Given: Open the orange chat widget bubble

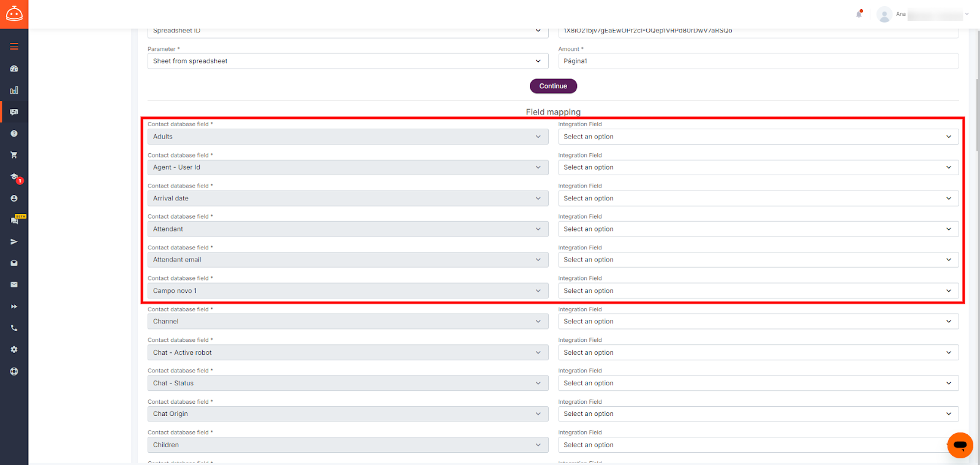Looking at the screenshot, I should click(x=960, y=445).
